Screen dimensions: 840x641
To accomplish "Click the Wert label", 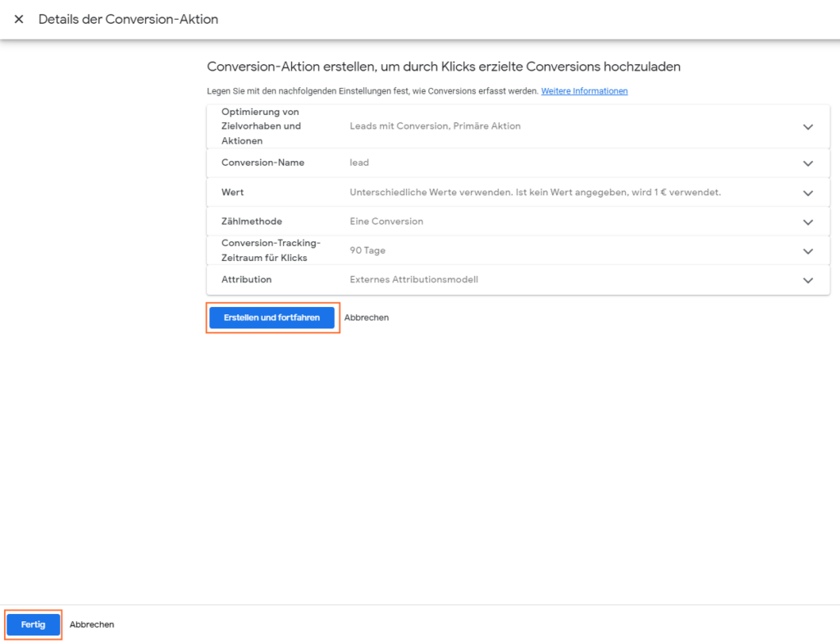I will click(x=232, y=192).
